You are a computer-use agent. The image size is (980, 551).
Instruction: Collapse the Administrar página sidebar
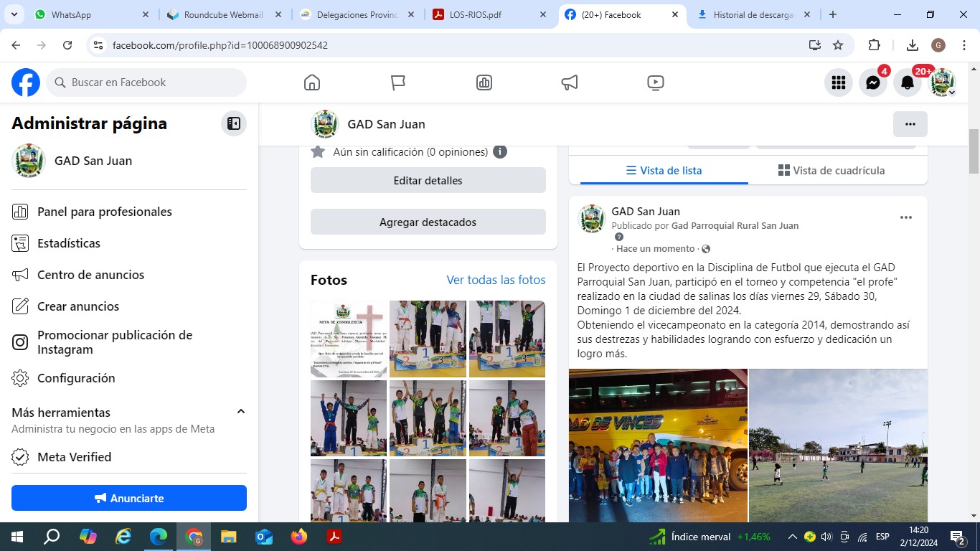[x=233, y=123]
